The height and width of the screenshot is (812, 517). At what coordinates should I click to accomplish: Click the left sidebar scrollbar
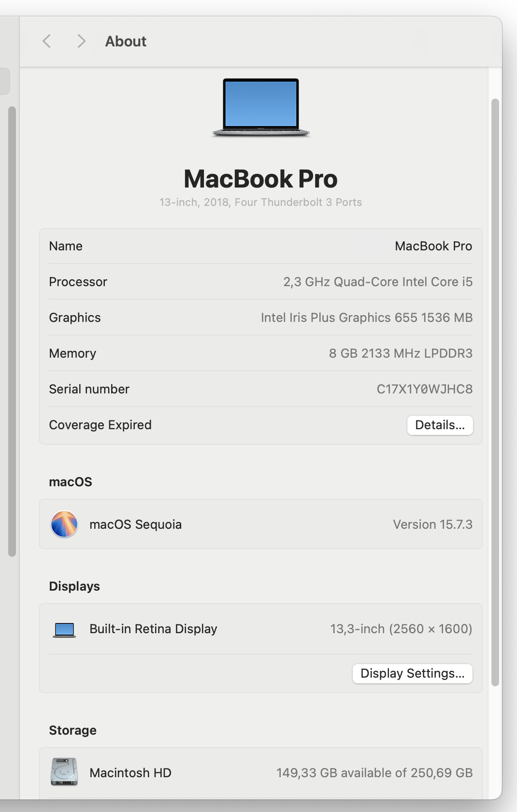12,332
